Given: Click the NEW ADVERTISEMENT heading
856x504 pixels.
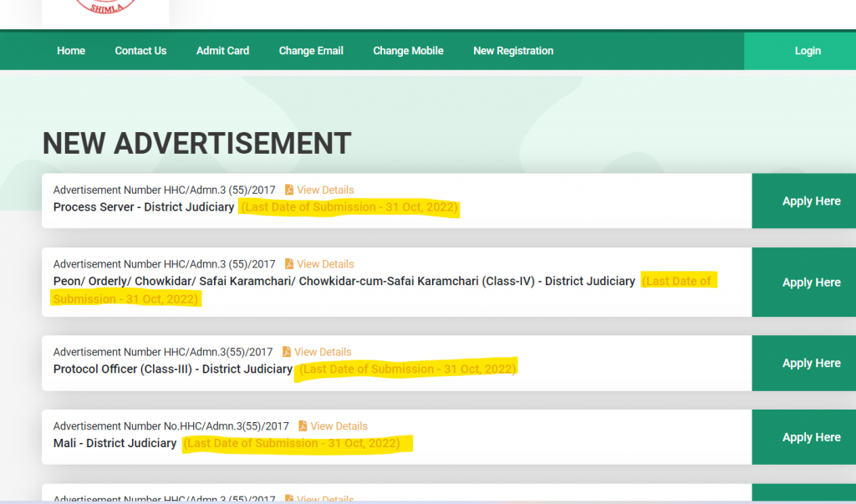Looking at the screenshot, I should (196, 144).
